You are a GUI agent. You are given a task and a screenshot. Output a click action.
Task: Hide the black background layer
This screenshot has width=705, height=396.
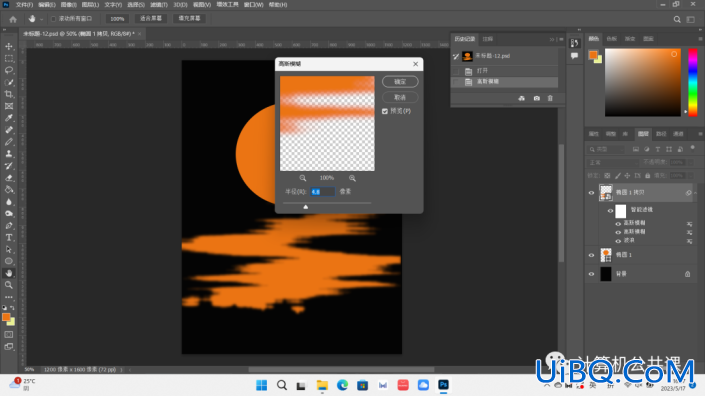coord(591,274)
